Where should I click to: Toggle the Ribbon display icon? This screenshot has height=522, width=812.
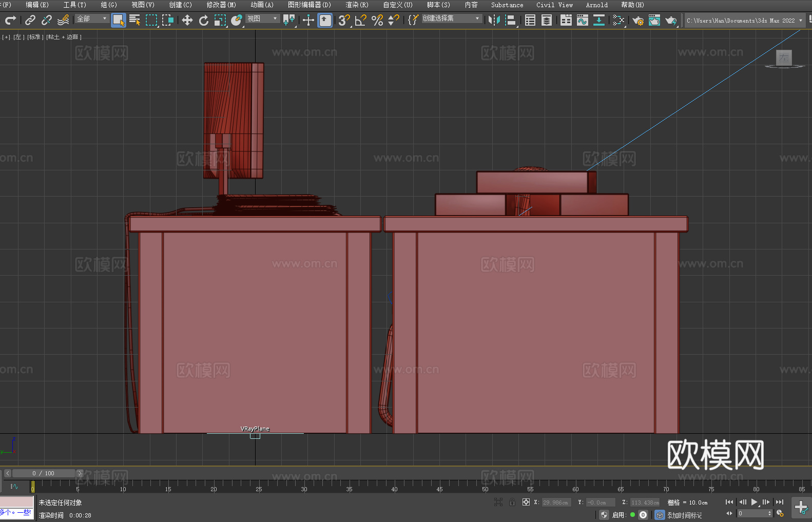(x=566, y=20)
